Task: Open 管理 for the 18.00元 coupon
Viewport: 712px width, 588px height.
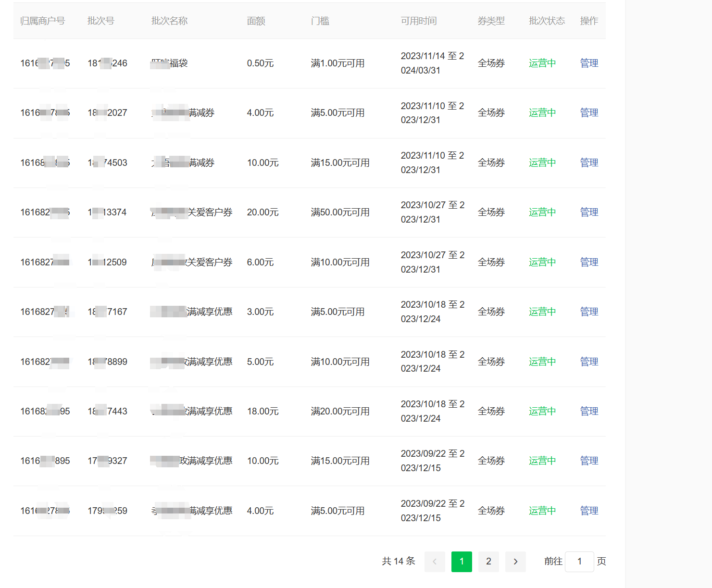Action: pos(589,411)
